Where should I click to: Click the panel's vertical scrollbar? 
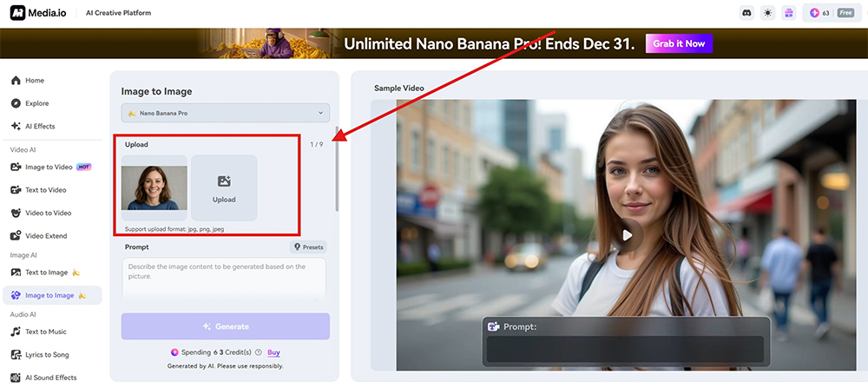pyautogui.click(x=337, y=168)
